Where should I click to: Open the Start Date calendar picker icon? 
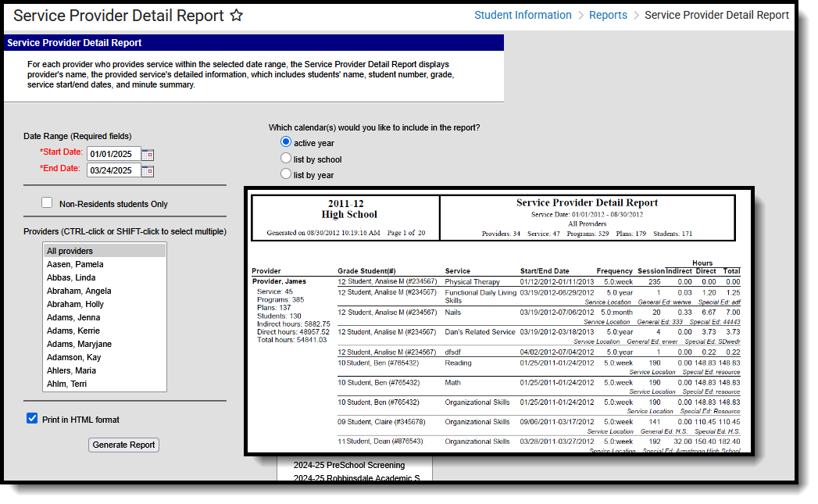(x=148, y=155)
